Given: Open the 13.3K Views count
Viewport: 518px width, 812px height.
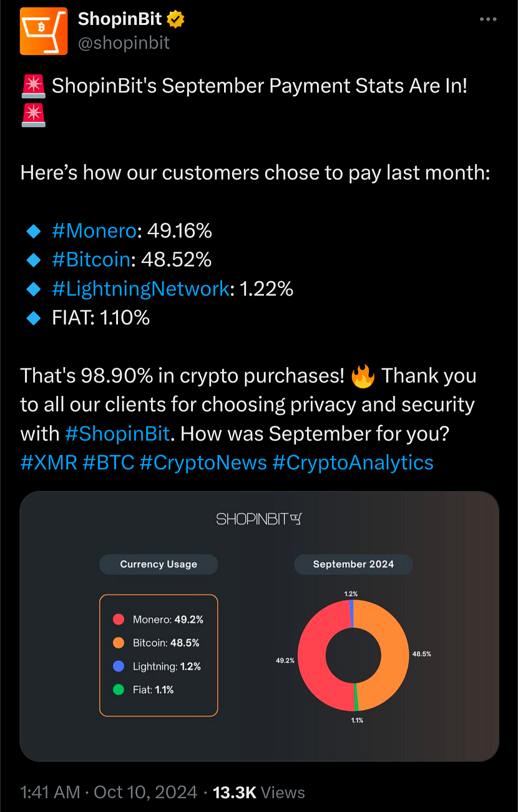Looking at the screenshot, I should coord(259,793).
